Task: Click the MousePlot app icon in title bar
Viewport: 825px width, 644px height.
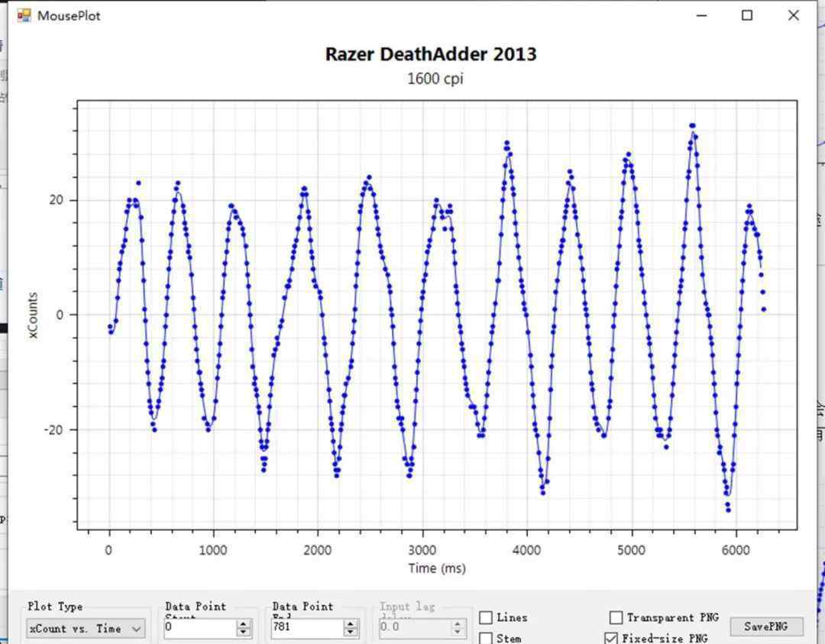Action: pos(24,15)
